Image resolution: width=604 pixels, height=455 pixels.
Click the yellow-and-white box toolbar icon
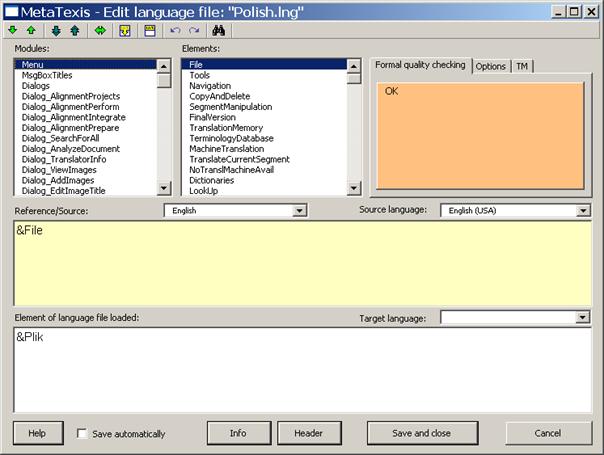[x=150, y=31]
